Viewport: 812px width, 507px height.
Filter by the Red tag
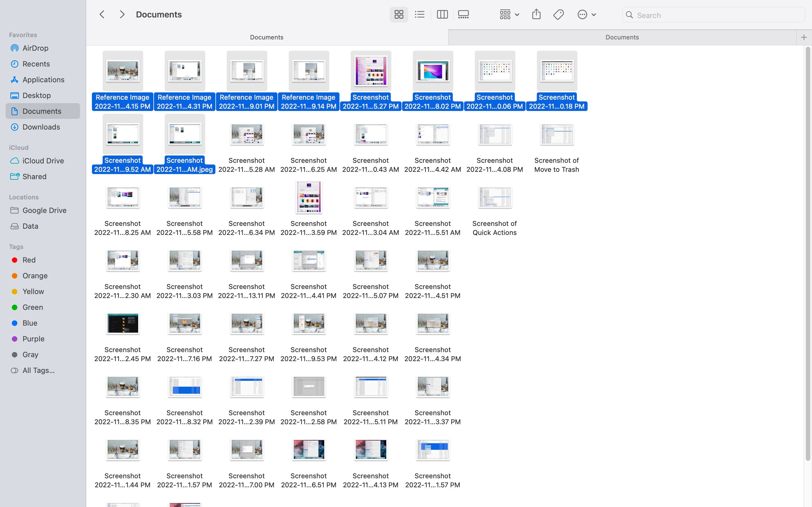coord(29,260)
